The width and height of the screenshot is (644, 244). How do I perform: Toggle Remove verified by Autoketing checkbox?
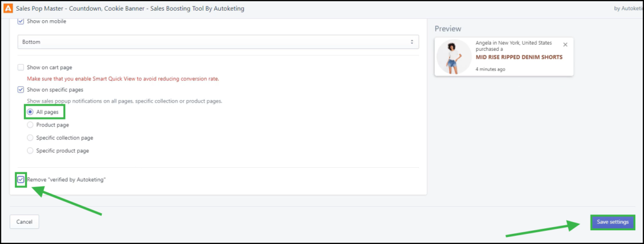pos(21,179)
